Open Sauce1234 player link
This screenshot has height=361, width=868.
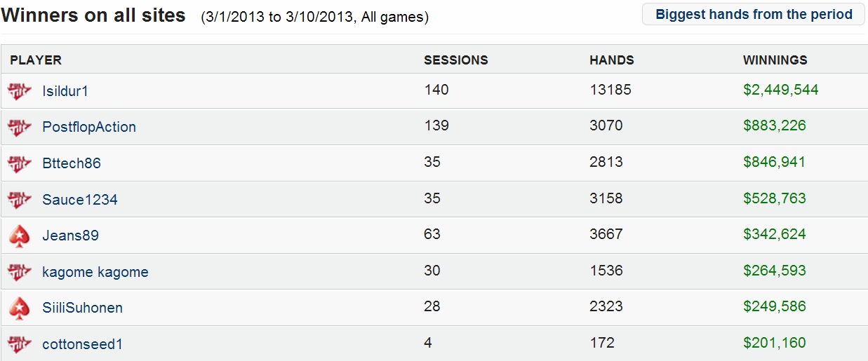point(80,200)
